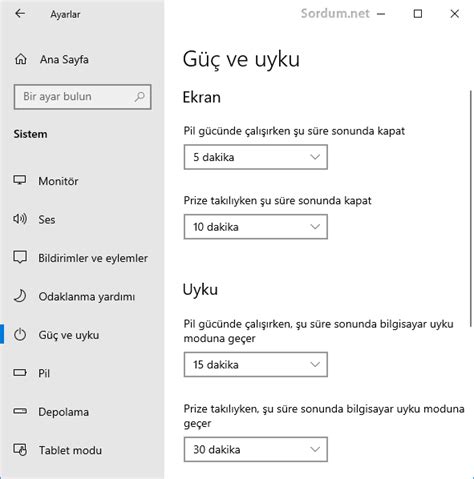Click the Ana Sayfa link
The image size is (474, 479).
pyautogui.click(x=64, y=60)
